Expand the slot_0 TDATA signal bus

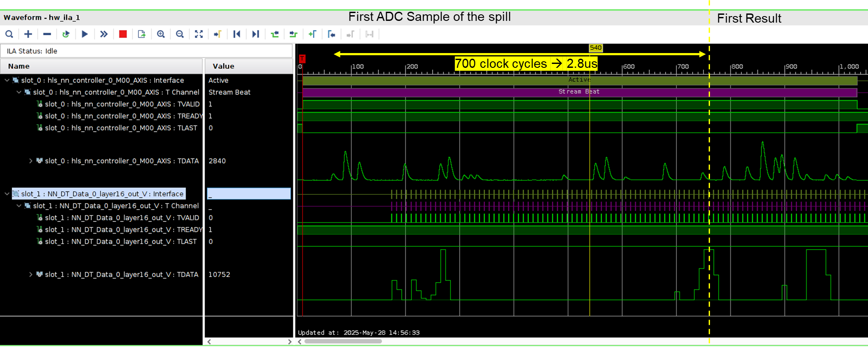[30, 161]
